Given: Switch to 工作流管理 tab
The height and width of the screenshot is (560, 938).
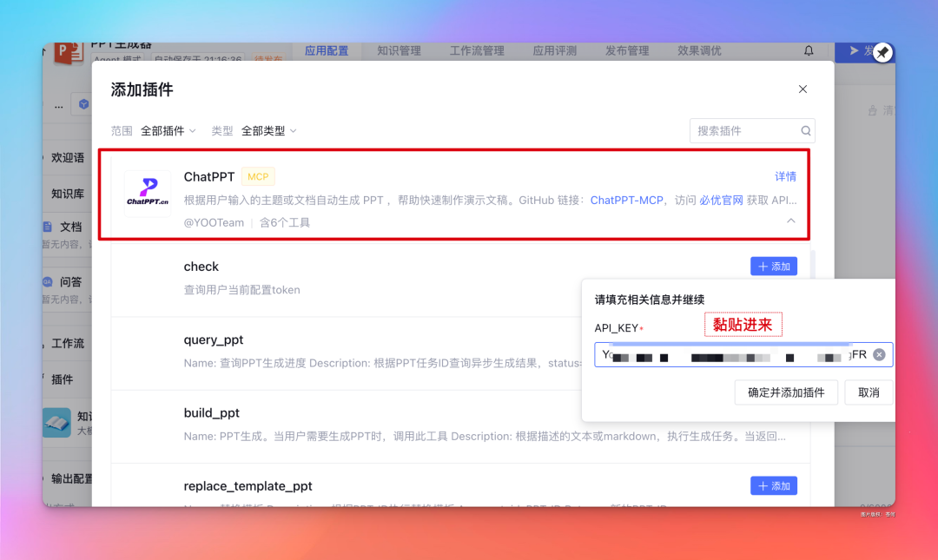Looking at the screenshot, I should coord(477,51).
